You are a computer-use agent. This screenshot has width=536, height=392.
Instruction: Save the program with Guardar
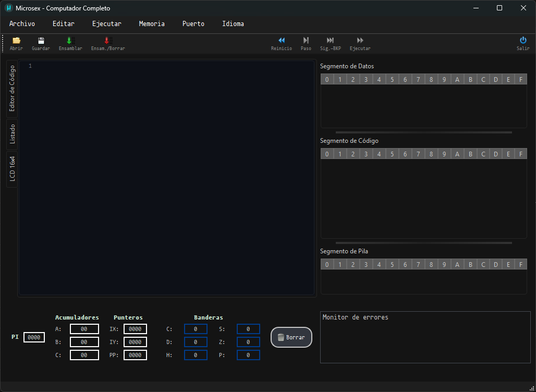pos(41,44)
